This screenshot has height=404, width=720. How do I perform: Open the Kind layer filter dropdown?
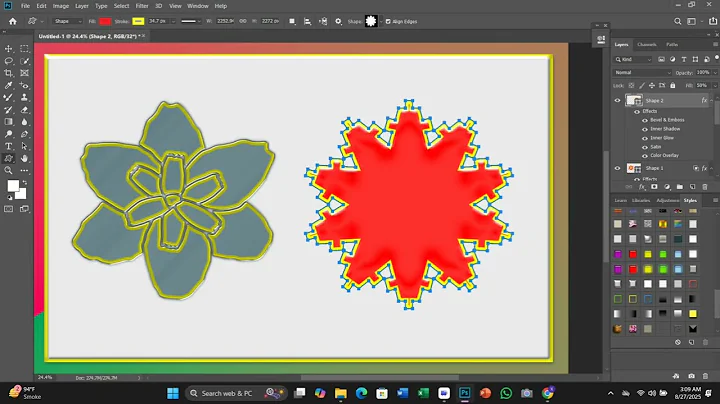(x=633, y=59)
